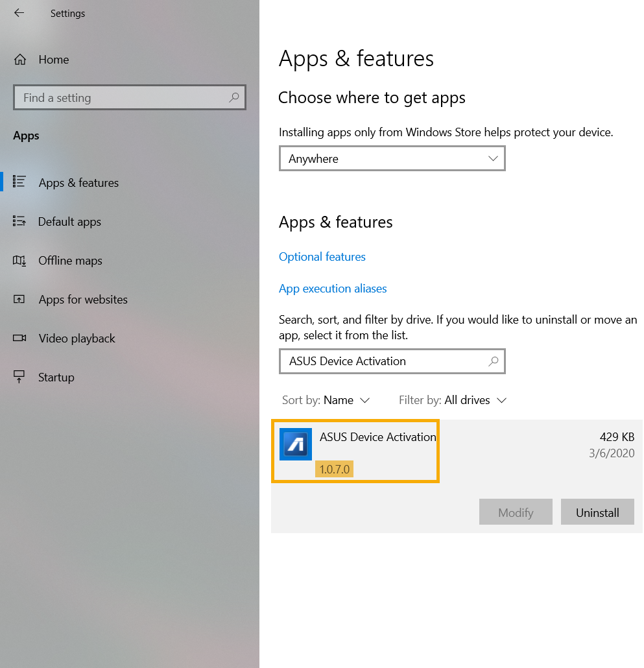This screenshot has width=644, height=668.
Task: Go back using the Settings back arrow
Action: point(19,13)
